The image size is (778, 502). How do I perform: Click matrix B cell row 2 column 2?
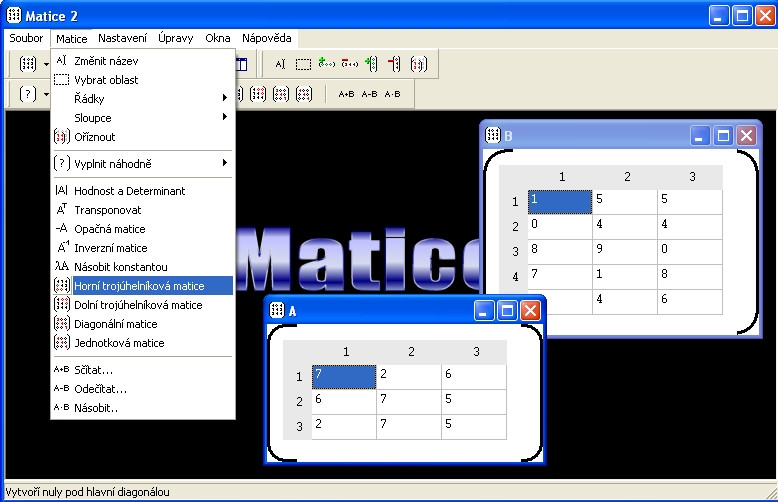625,227
